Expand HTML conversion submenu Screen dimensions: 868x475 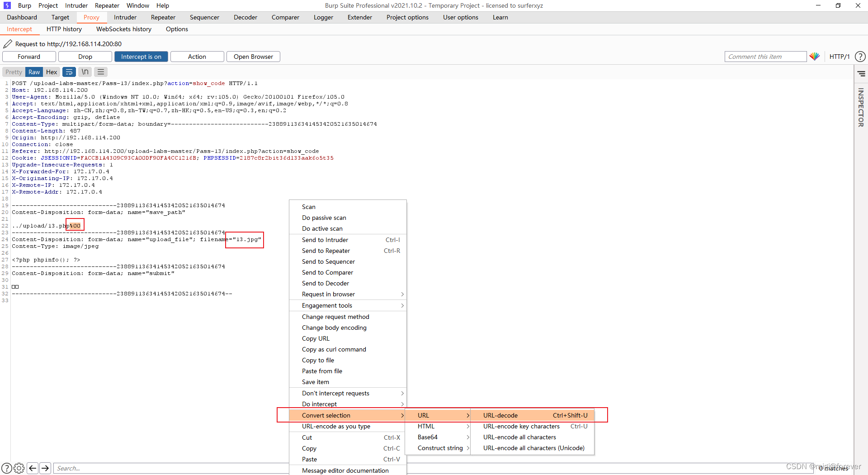point(438,426)
